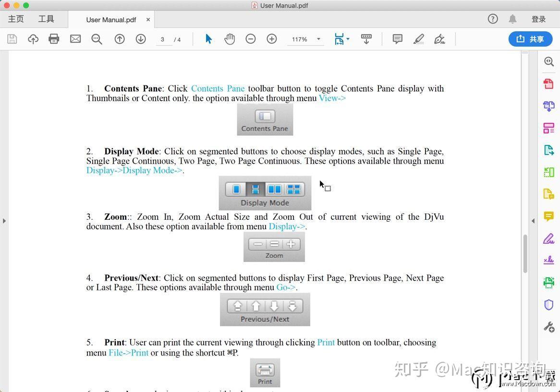Select the 主页 menu tab
560x392 pixels.
coord(16,19)
